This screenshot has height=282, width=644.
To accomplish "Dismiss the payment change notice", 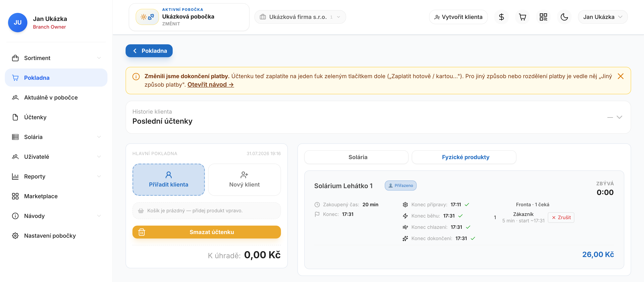I will 620,76.
